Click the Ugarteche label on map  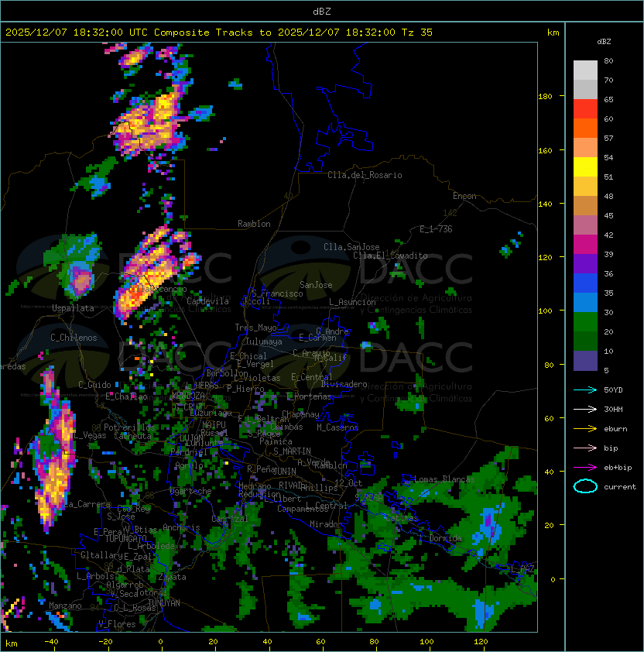pos(191,491)
